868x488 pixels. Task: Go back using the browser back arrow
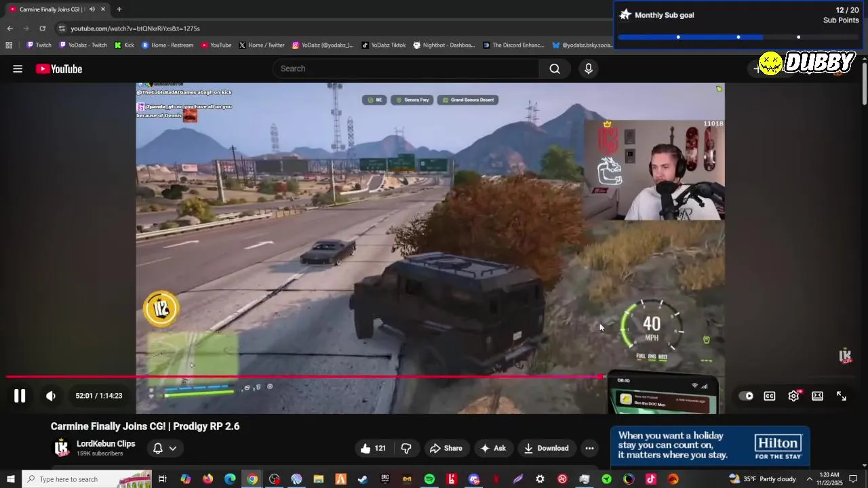pos(9,28)
